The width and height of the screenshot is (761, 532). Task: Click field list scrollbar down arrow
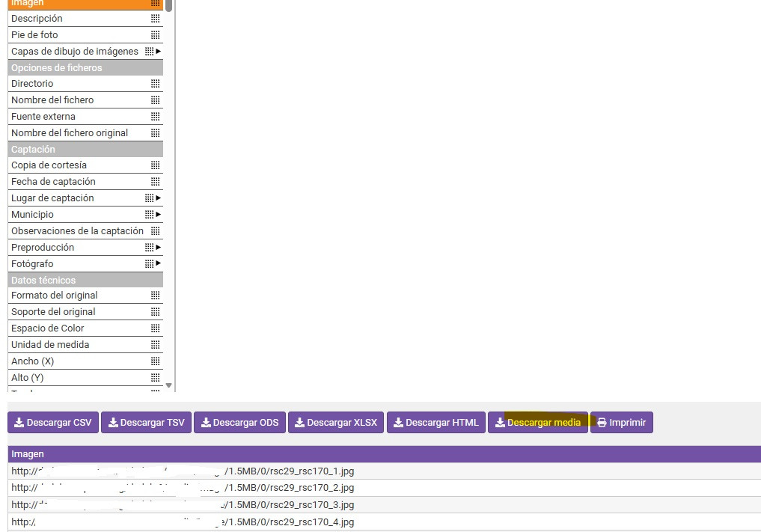(169, 386)
